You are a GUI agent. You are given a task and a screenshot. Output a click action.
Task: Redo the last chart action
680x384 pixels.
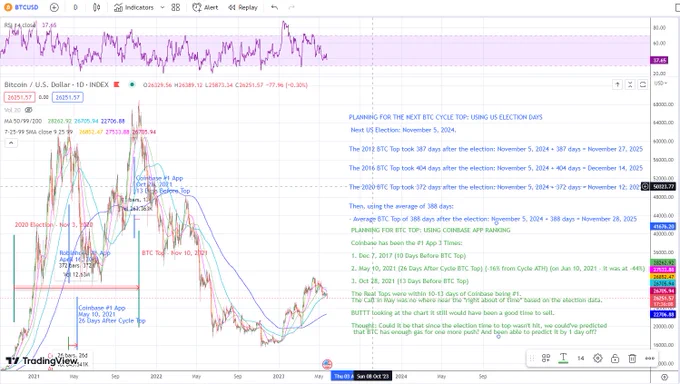point(291,7)
